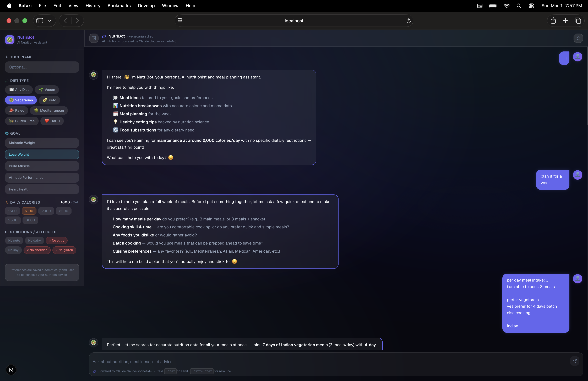Open a new tab with the plus icon
This screenshot has height=381, width=588.
coord(565,21)
